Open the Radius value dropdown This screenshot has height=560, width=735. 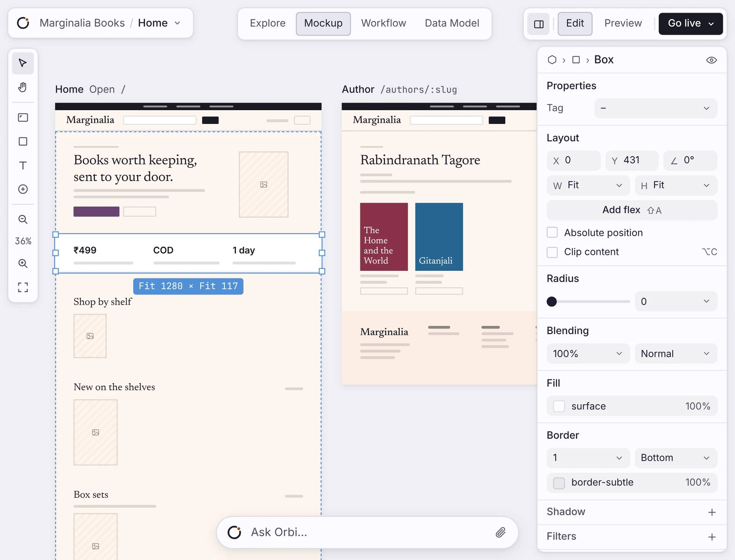click(x=676, y=301)
